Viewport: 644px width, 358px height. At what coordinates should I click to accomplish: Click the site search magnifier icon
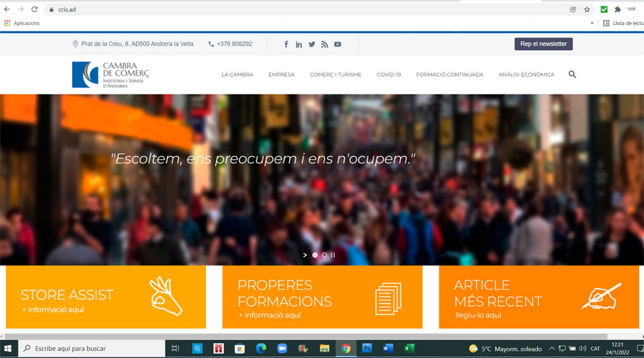[572, 74]
